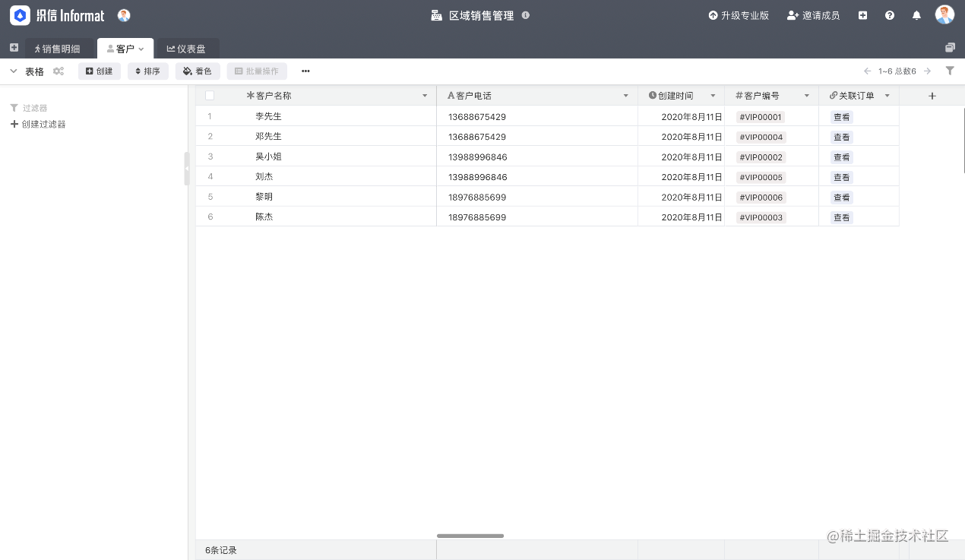
Task: Click the add tab plus icon
Action: tap(14, 48)
